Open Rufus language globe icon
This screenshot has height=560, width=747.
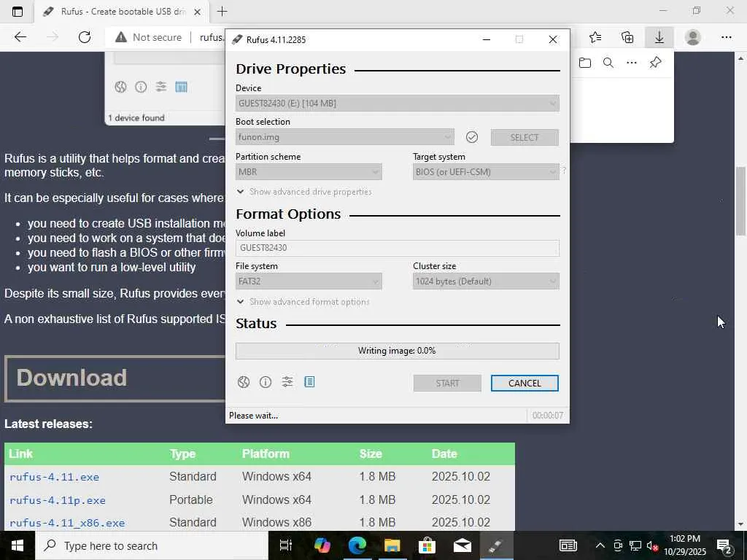point(244,382)
